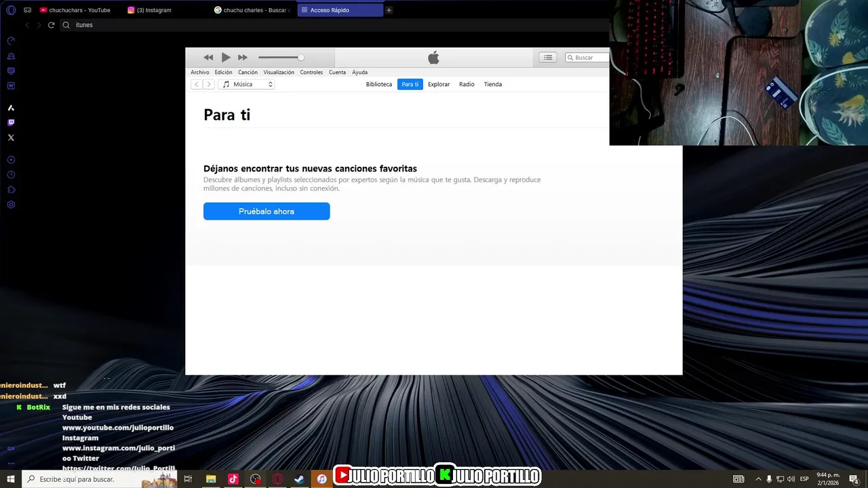Open the Windows Start menu
The width and height of the screenshot is (868, 488).
coord(11,479)
